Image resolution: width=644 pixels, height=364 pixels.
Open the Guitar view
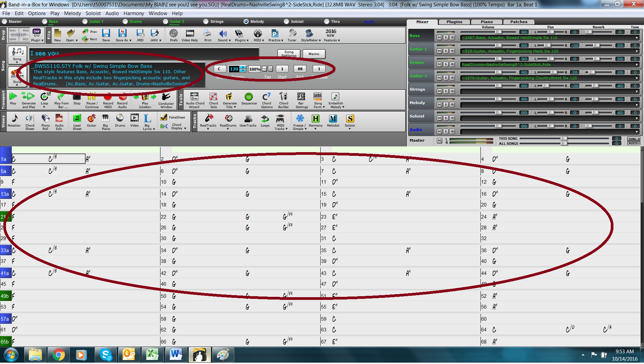coord(91,121)
